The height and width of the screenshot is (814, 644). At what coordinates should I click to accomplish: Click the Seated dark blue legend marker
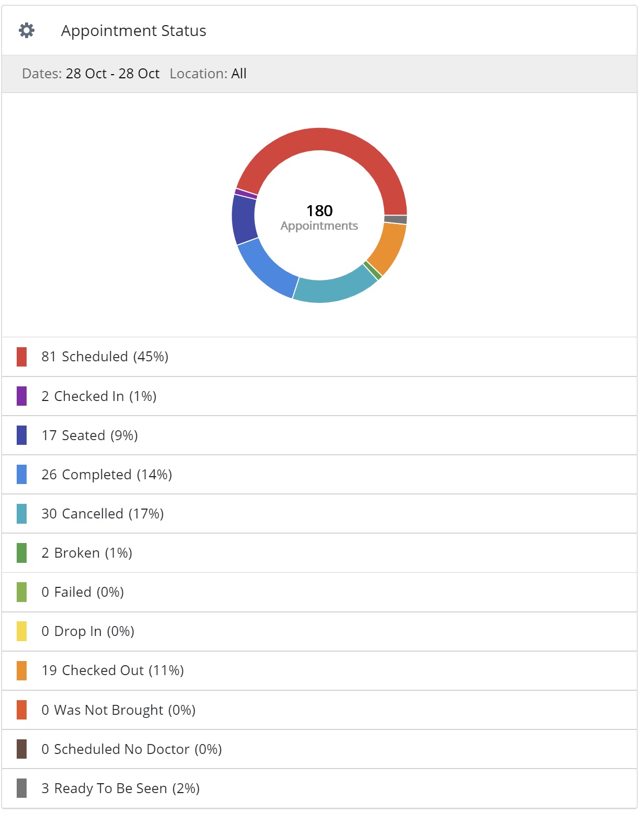tap(21, 435)
